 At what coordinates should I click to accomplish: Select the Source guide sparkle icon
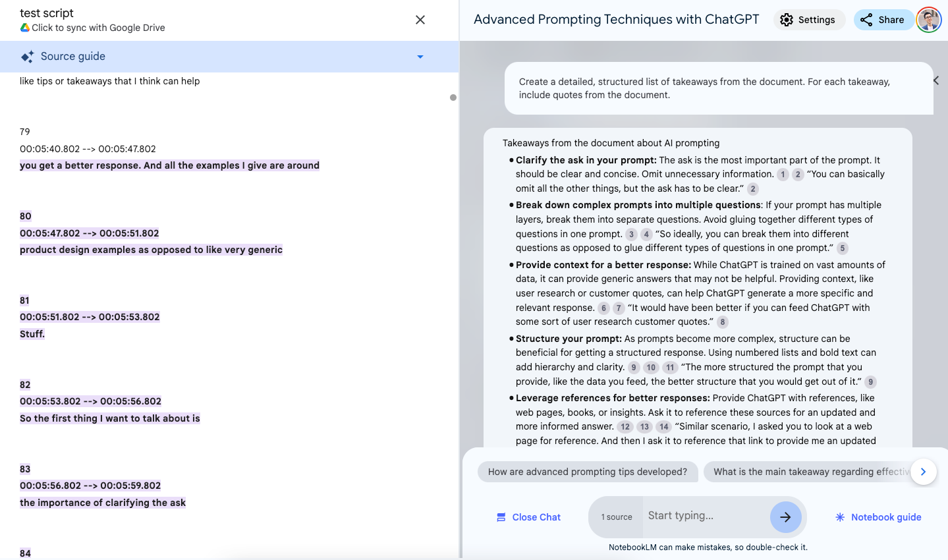(x=27, y=56)
